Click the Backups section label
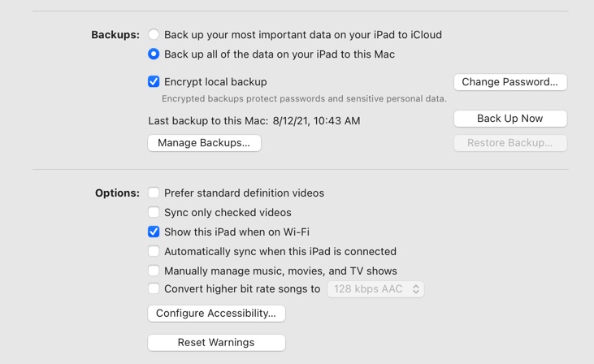594x364 pixels. tap(115, 35)
